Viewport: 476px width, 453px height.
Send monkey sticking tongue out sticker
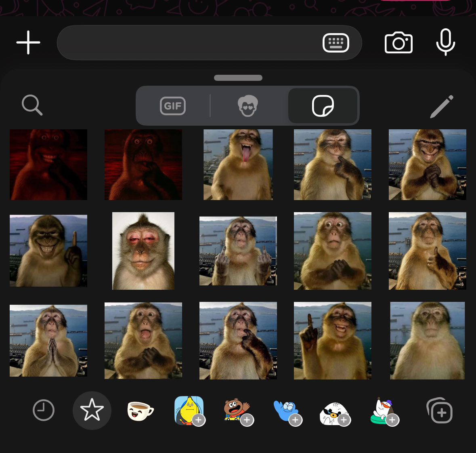pyautogui.click(x=238, y=164)
